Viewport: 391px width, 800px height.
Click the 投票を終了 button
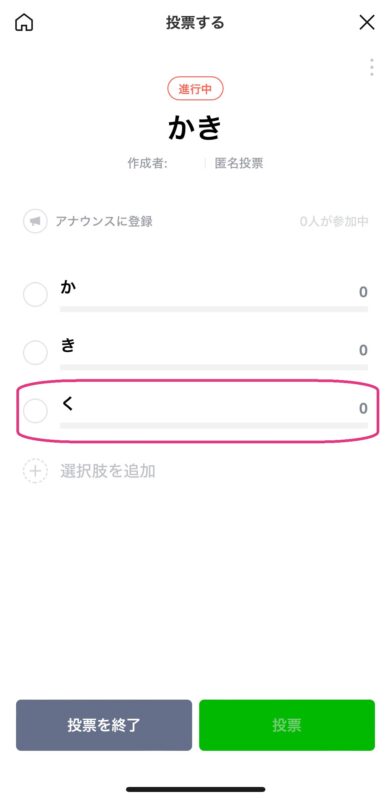click(104, 725)
